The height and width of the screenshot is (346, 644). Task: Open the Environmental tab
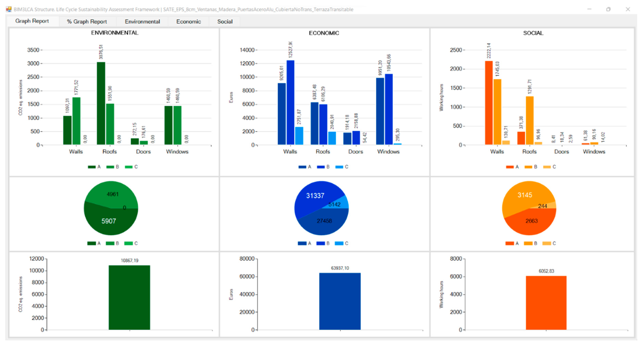(x=142, y=21)
